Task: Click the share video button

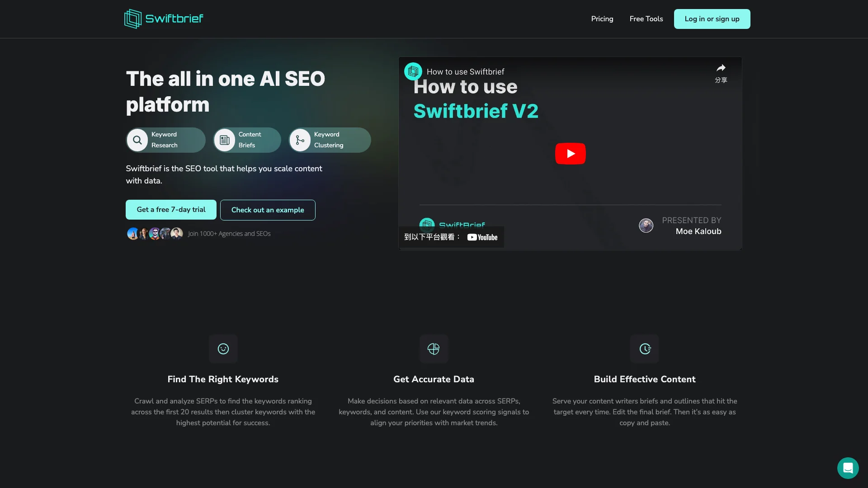Action: [x=720, y=71]
